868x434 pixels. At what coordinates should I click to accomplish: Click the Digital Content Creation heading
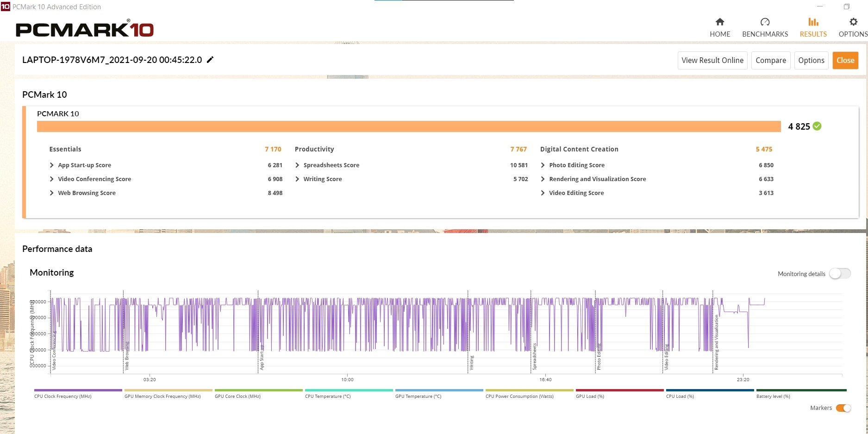pyautogui.click(x=579, y=149)
